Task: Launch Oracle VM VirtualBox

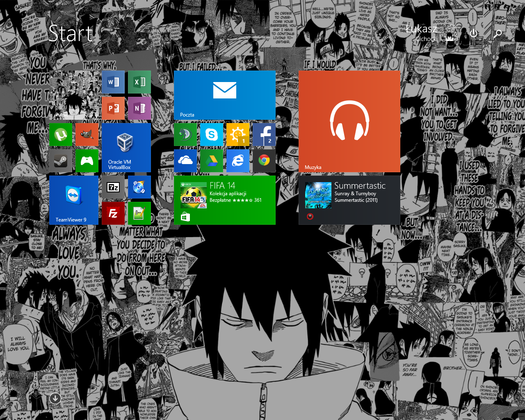Action: [126, 148]
